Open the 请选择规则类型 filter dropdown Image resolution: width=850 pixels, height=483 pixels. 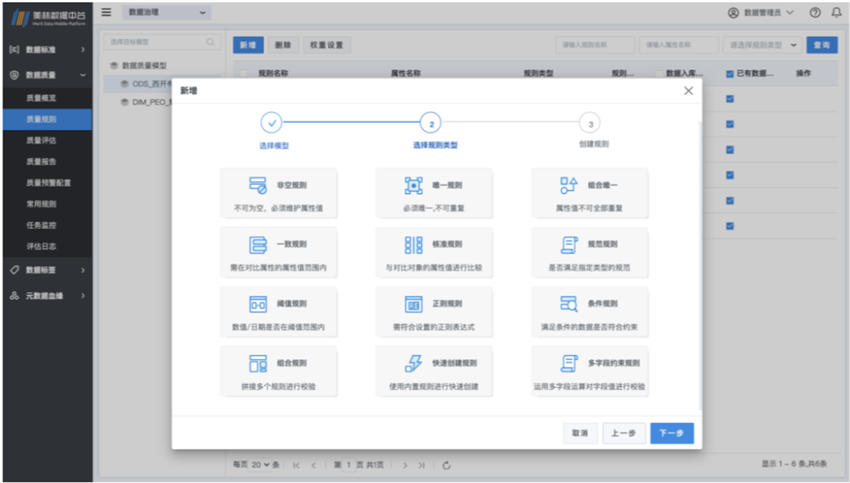(x=763, y=45)
